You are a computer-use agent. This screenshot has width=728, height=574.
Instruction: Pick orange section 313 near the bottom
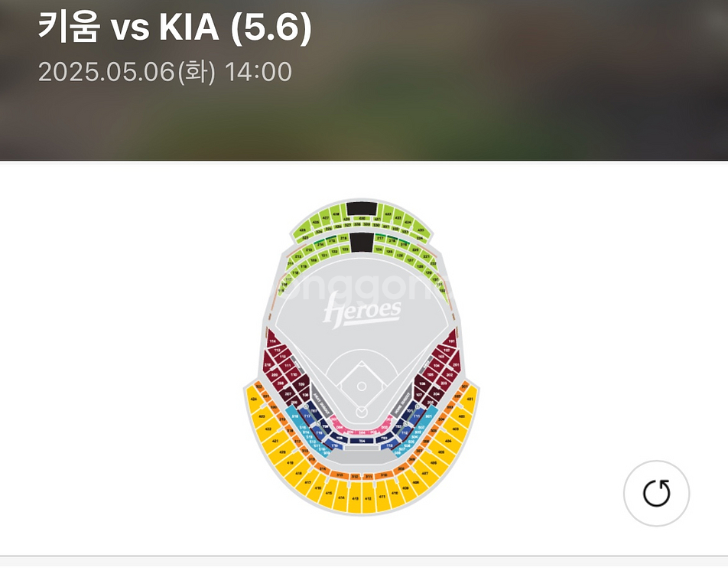(x=340, y=475)
